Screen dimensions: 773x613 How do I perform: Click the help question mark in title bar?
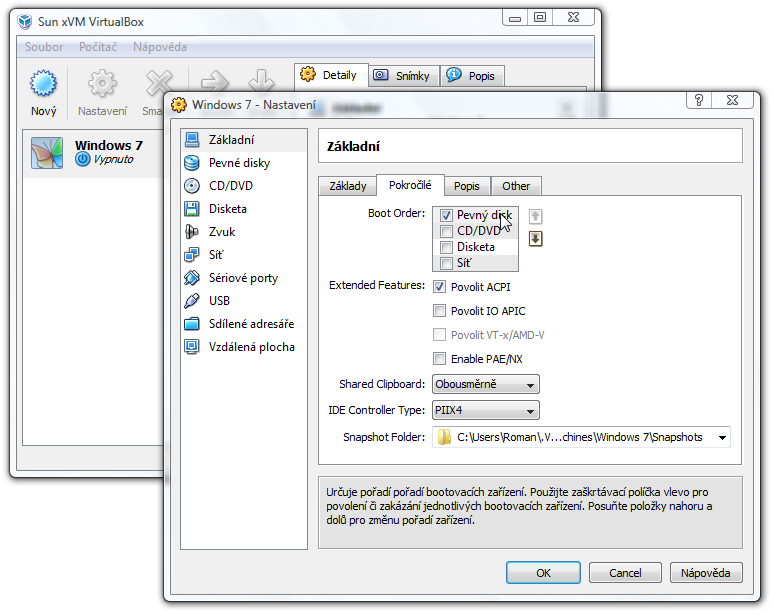(699, 100)
